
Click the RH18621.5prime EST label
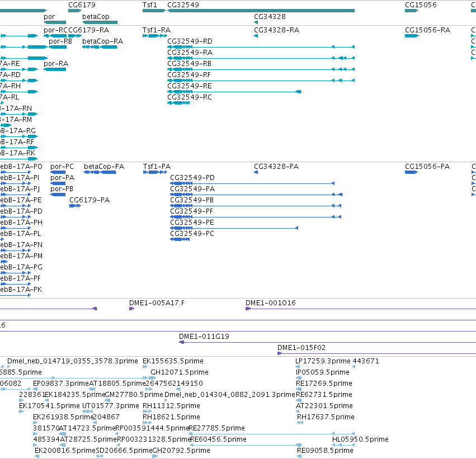point(171,418)
